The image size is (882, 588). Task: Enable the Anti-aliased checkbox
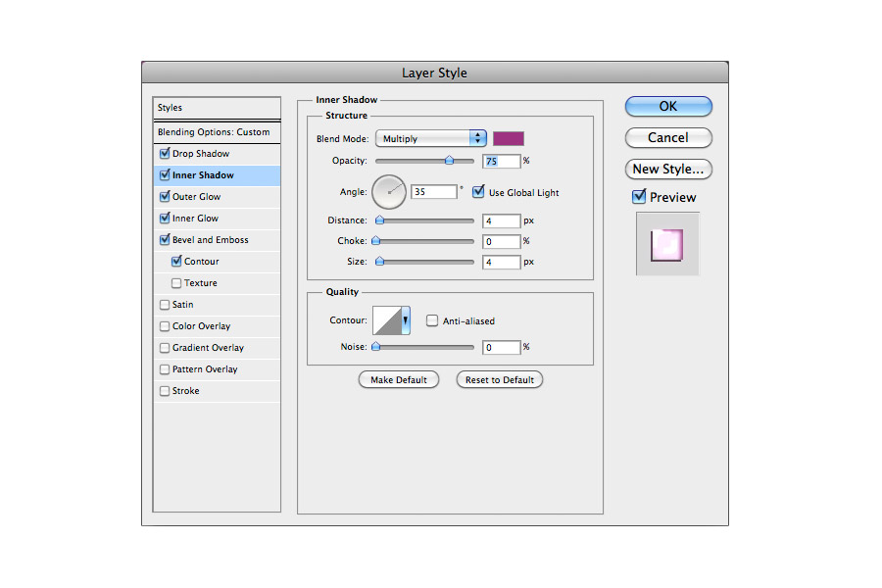432,320
